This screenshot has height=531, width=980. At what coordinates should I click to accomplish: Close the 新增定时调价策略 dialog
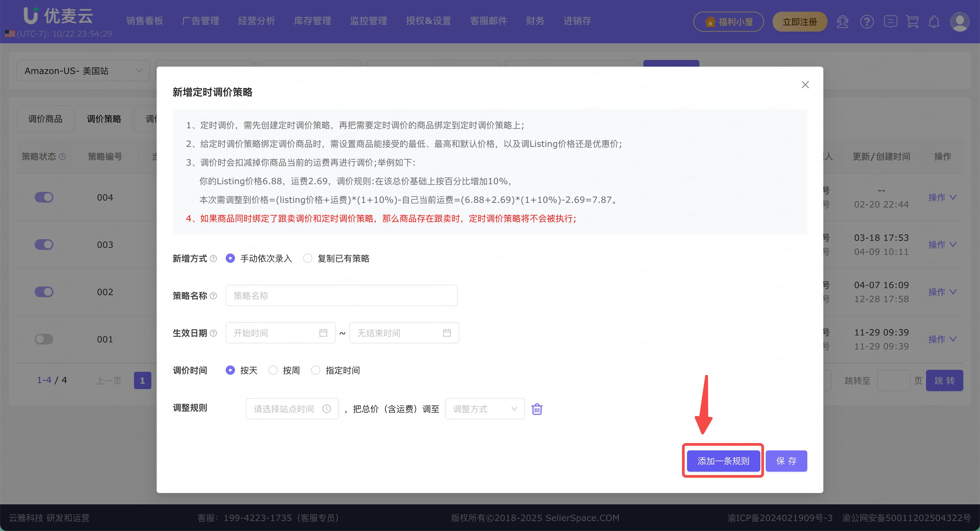[x=805, y=84]
